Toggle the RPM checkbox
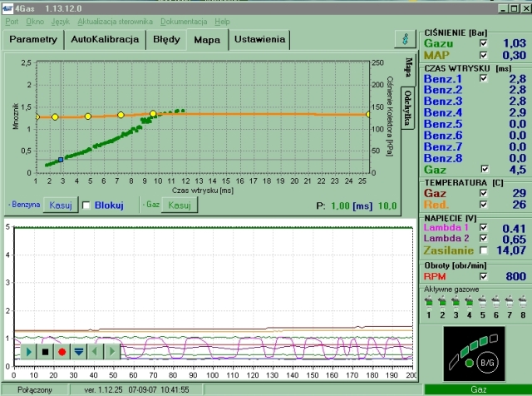The height and width of the screenshot is (396, 532). (484, 276)
